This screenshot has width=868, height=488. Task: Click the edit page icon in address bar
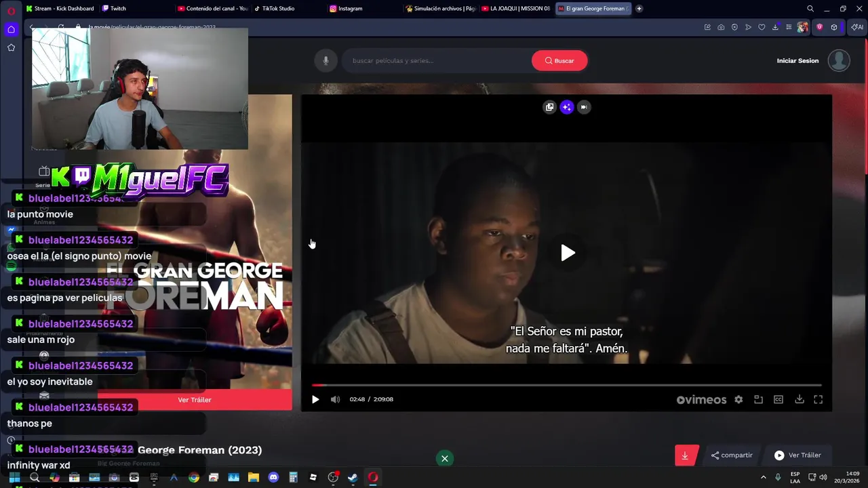pos(707,27)
